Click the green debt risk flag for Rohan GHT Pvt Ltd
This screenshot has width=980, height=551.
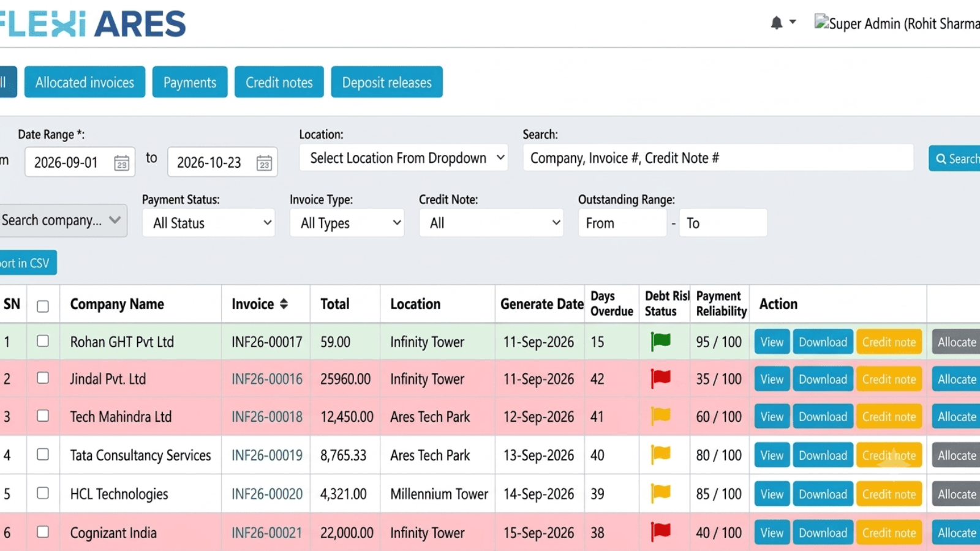tap(660, 341)
